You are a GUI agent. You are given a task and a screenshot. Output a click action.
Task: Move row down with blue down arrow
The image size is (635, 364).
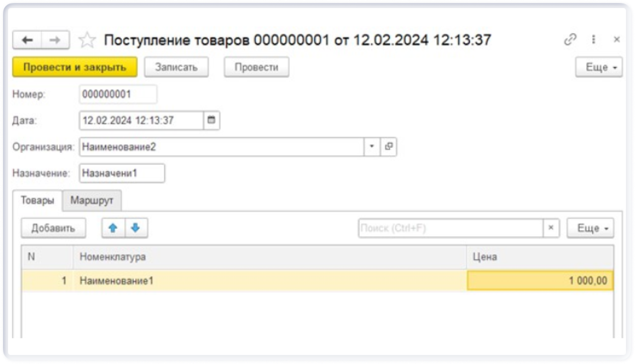click(135, 228)
